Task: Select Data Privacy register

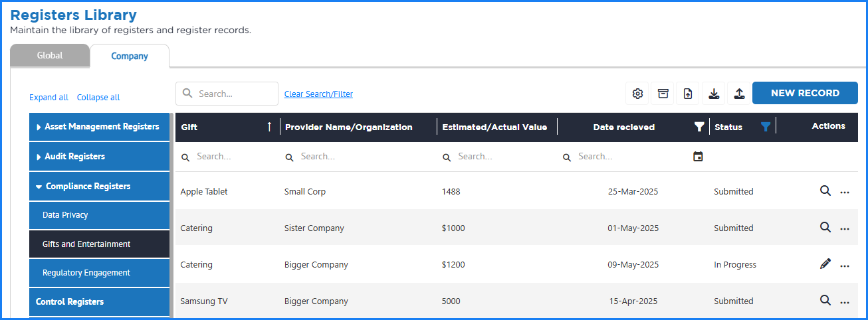Action: point(99,215)
